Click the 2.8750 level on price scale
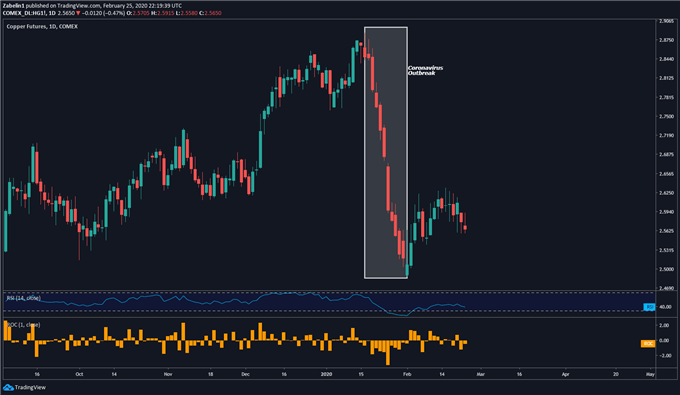This screenshot has width=680, height=395. coord(667,40)
